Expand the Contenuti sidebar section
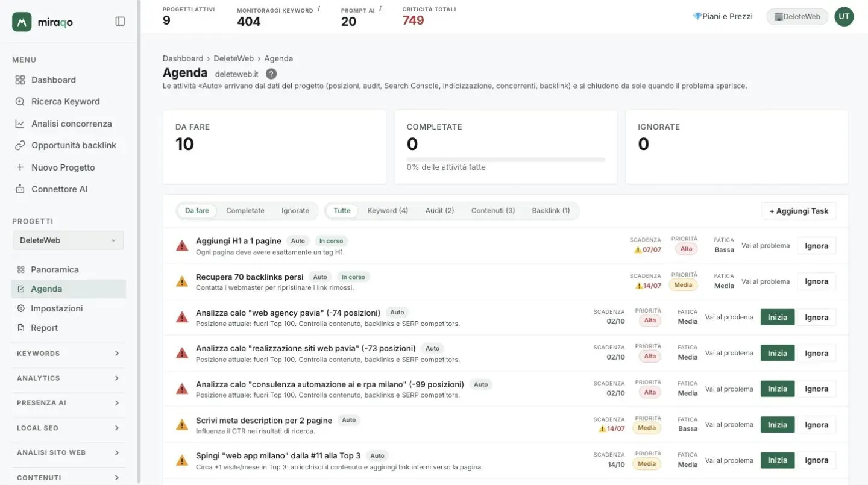Viewport: 868px width, 485px height. [x=69, y=478]
